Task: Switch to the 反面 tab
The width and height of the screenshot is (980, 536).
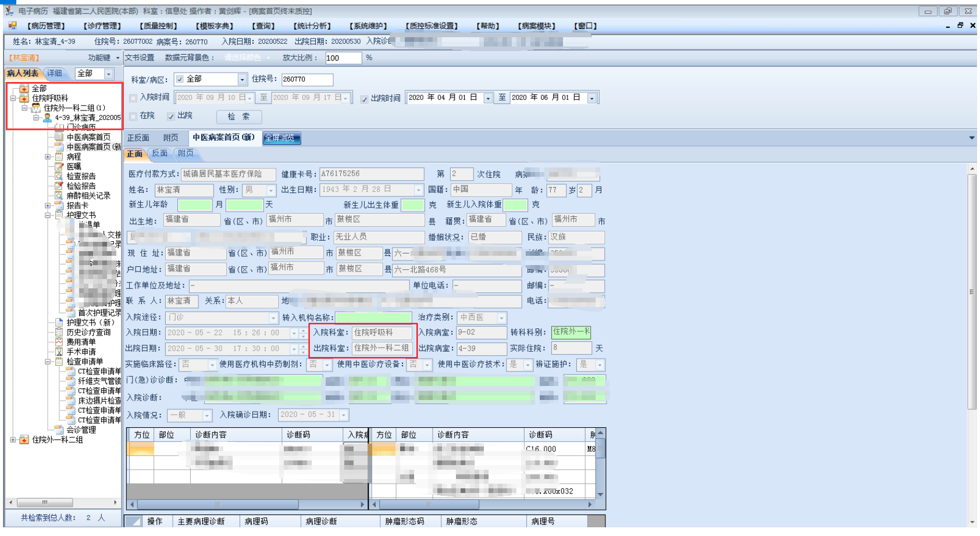Action: click(160, 153)
